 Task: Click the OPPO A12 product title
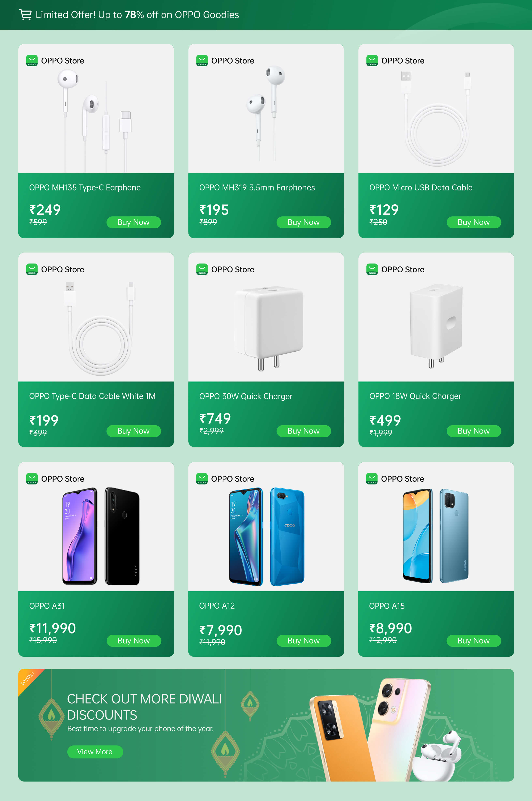(x=217, y=606)
